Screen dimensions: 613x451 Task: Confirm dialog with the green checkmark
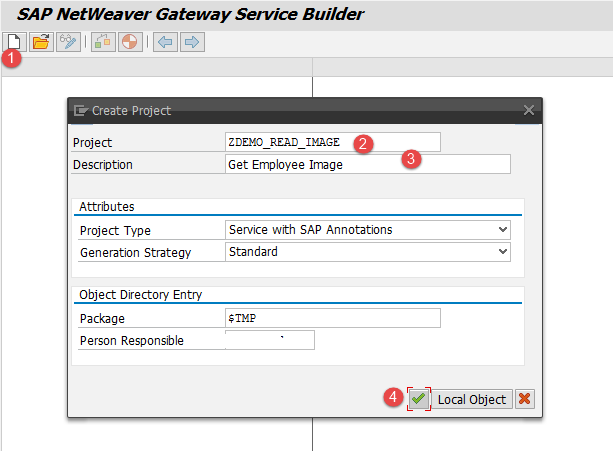418,399
